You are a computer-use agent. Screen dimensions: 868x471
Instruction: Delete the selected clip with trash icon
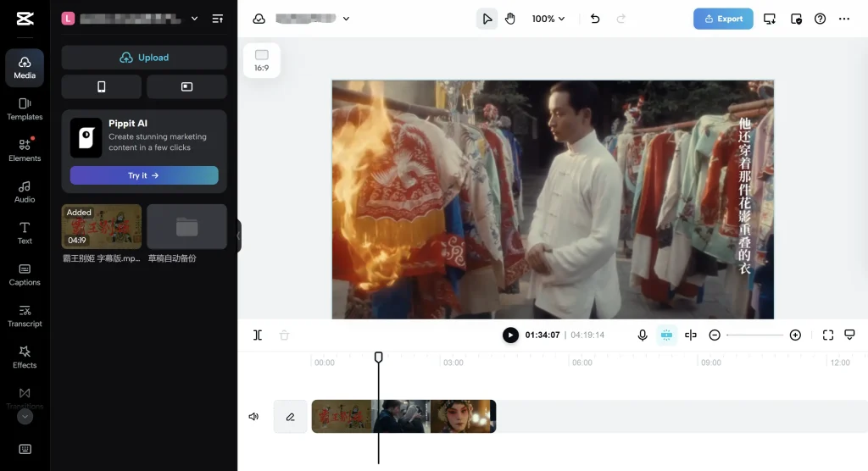(284, 335)
